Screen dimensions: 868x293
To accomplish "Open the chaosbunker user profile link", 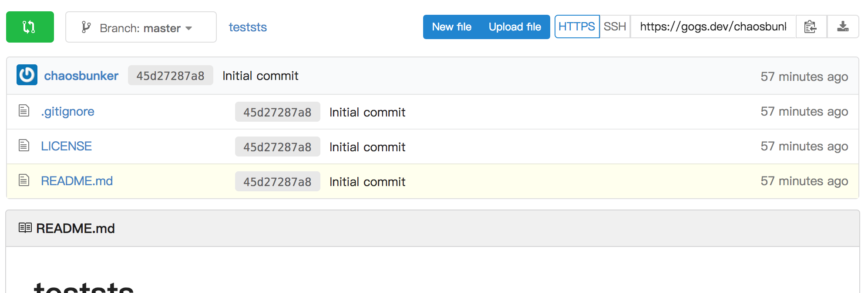I will click(x=81, y=76).
